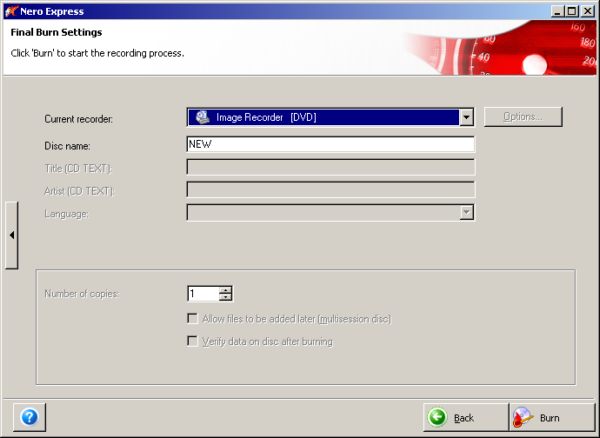Viewport: 600px width, 438px height.
Task: Select the Image Recorder [DVD] combo box
Action: tap(330, 117)
